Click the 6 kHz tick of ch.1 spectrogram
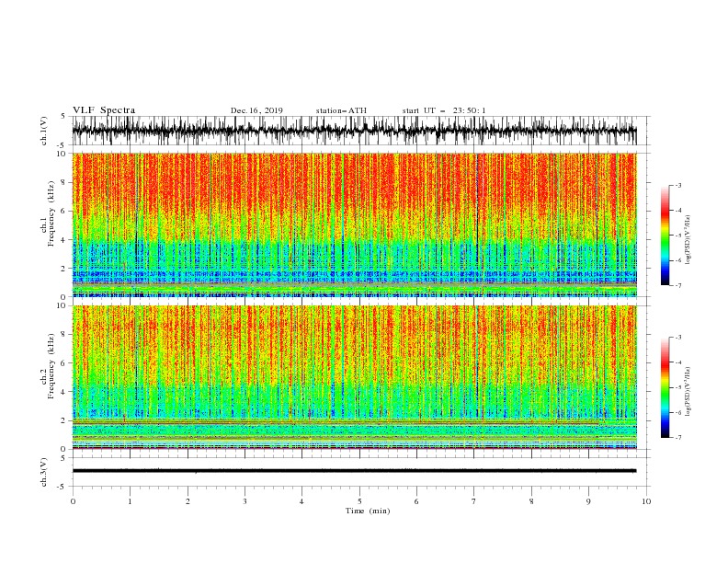Viewport: 728px width, 563px height. pos(63,212)
